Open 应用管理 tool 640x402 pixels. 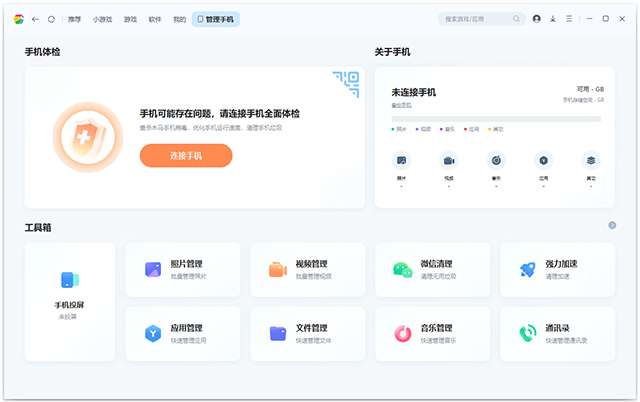(x=183, y=334)
